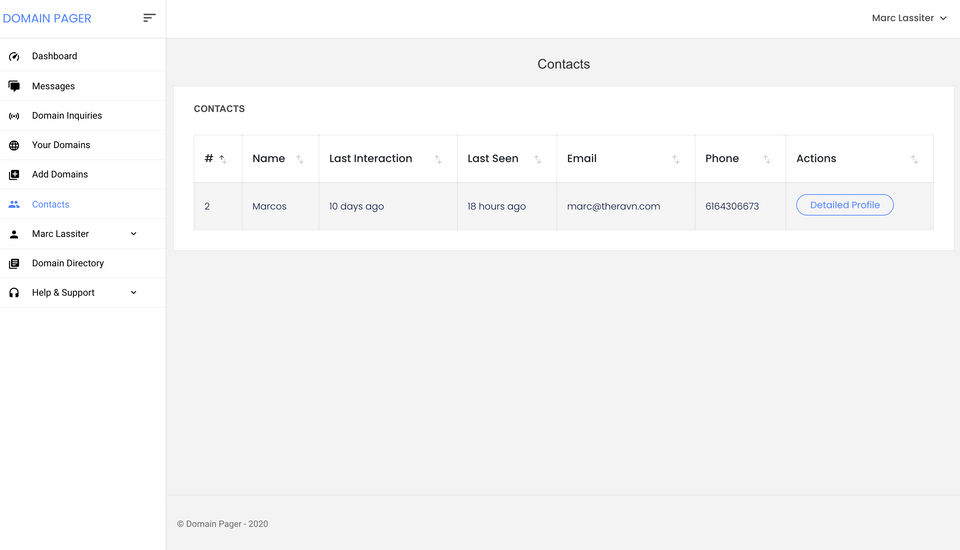Click the Marc Lassiter person icon in sidebar
This screenshot has height=550, width=960.
click(x=14, y=234)
